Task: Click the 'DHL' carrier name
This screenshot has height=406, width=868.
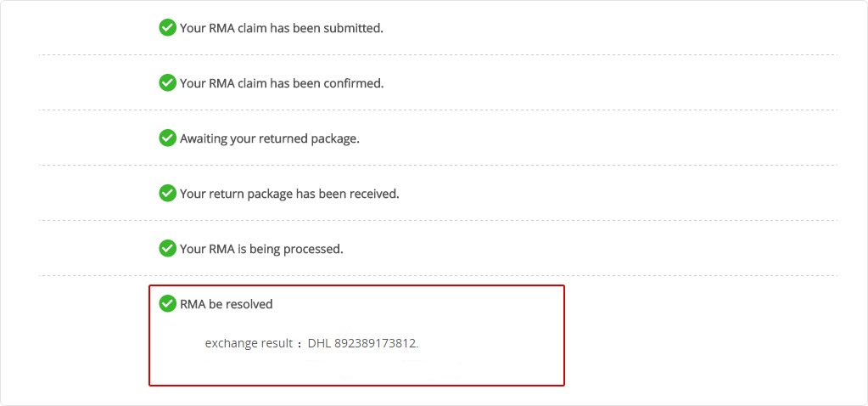Action: click(x=319, y=343)
